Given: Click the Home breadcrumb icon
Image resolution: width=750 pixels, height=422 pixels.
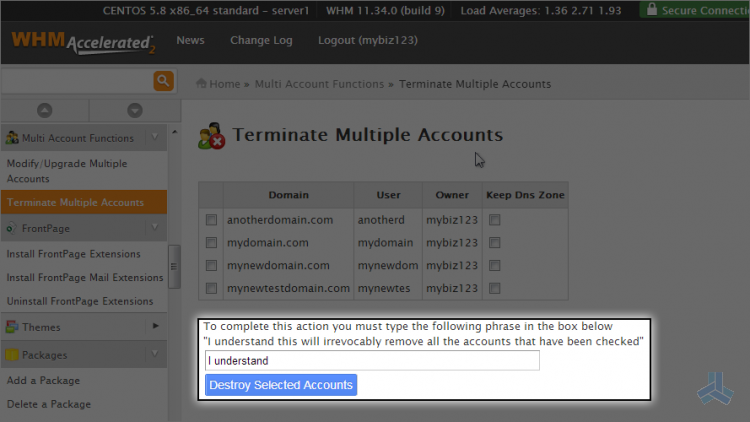Looking at the screenshot, I should tap(201, 83).
